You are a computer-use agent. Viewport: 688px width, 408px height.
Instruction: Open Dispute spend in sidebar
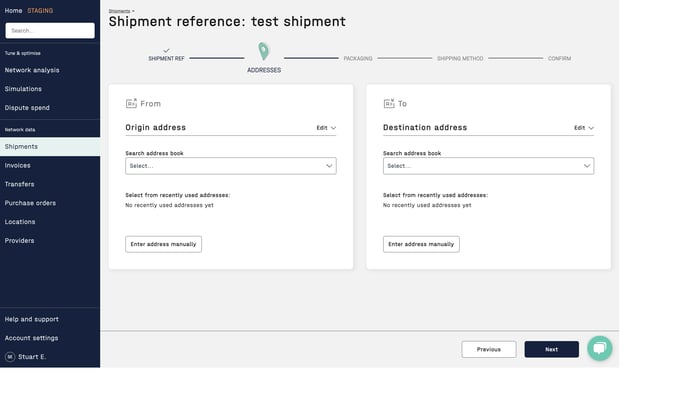click(27, 108)
